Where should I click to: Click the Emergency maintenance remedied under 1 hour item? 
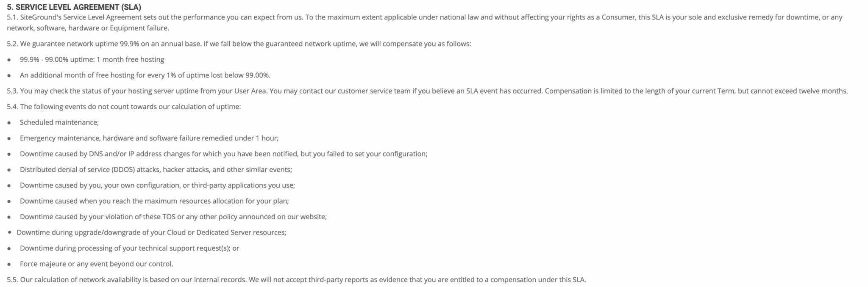tap(149, 138)
